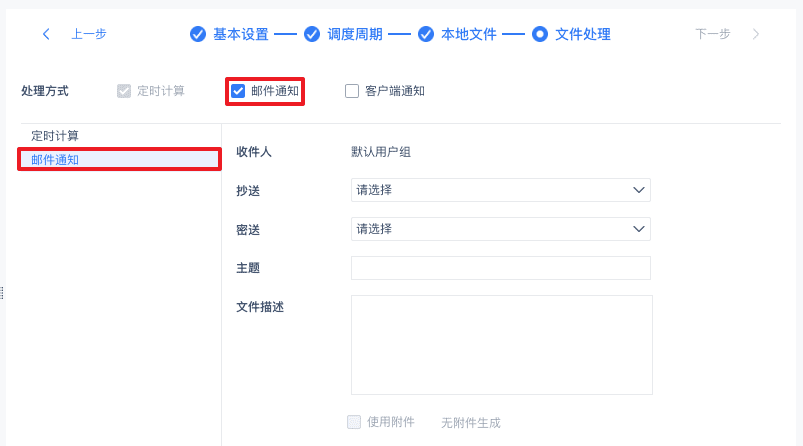
Task: Check the 使用附件 checkbox
Action: pos(354,422)
